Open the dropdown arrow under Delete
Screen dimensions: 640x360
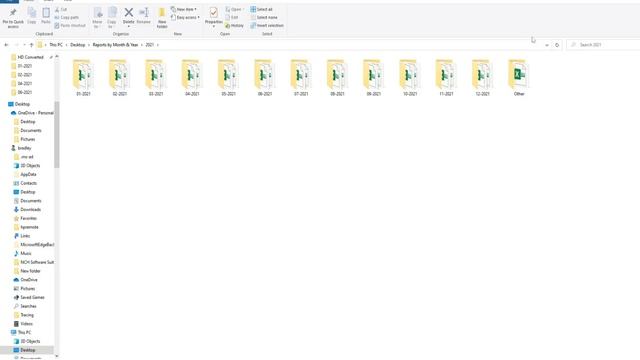[x=129, y=27]
